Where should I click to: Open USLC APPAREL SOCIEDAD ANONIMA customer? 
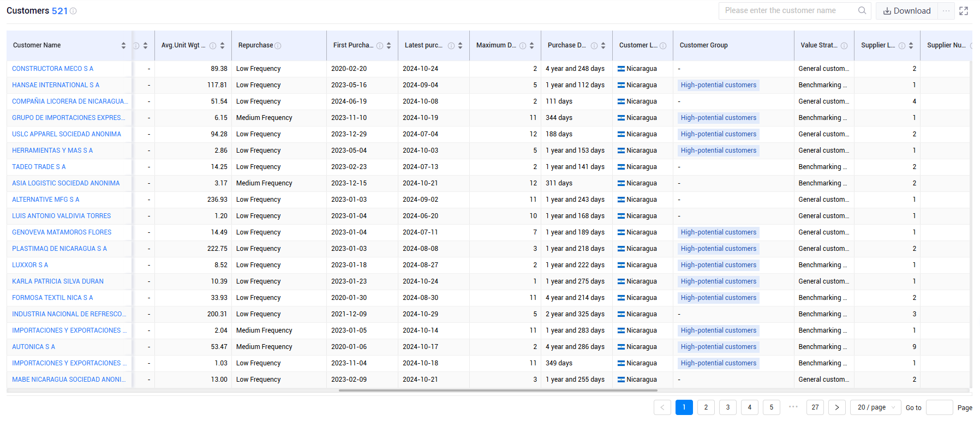[67, 134]
